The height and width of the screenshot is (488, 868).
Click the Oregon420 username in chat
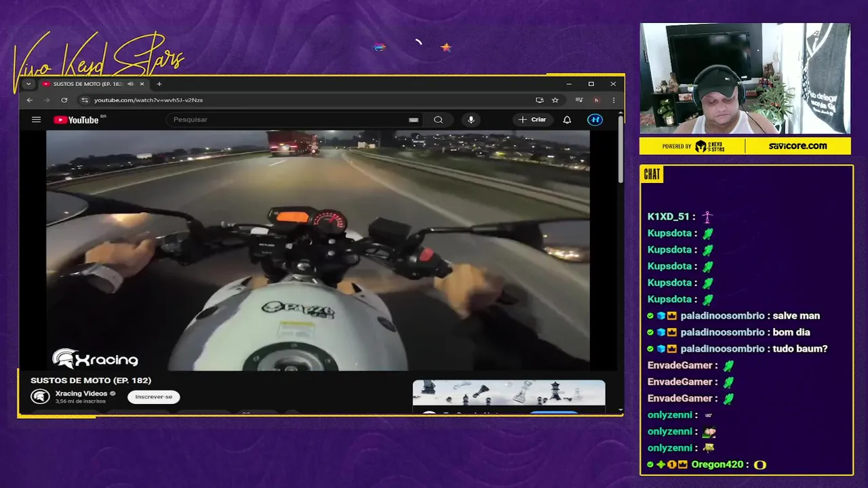click(717, 464)
